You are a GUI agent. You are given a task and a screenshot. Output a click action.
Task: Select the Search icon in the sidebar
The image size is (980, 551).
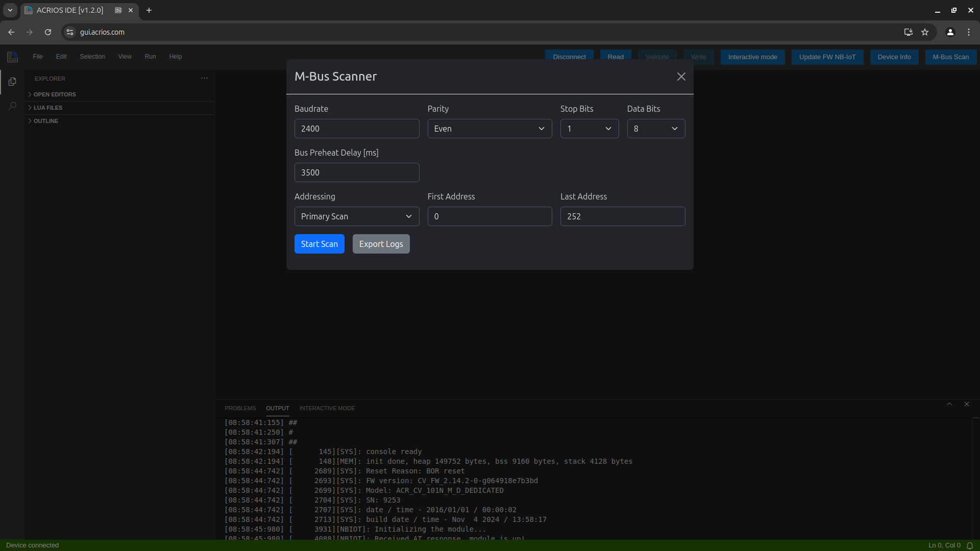(12, 106)
